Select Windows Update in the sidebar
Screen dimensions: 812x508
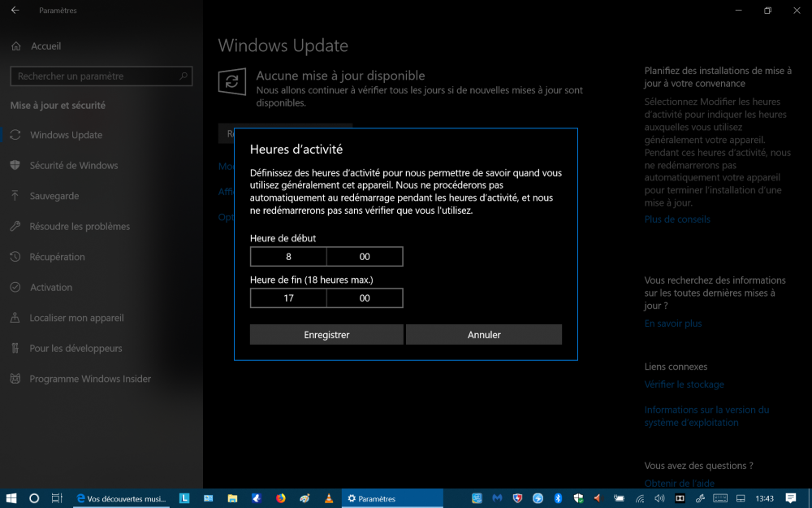click(66, 135)
